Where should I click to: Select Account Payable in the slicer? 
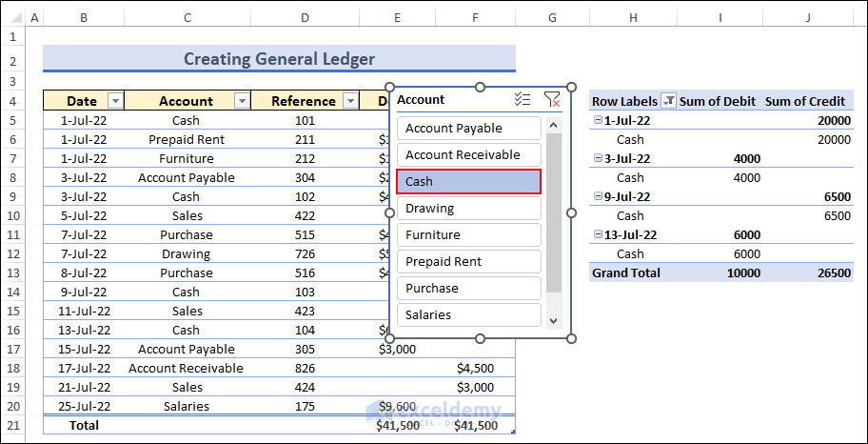click(468, 129)
